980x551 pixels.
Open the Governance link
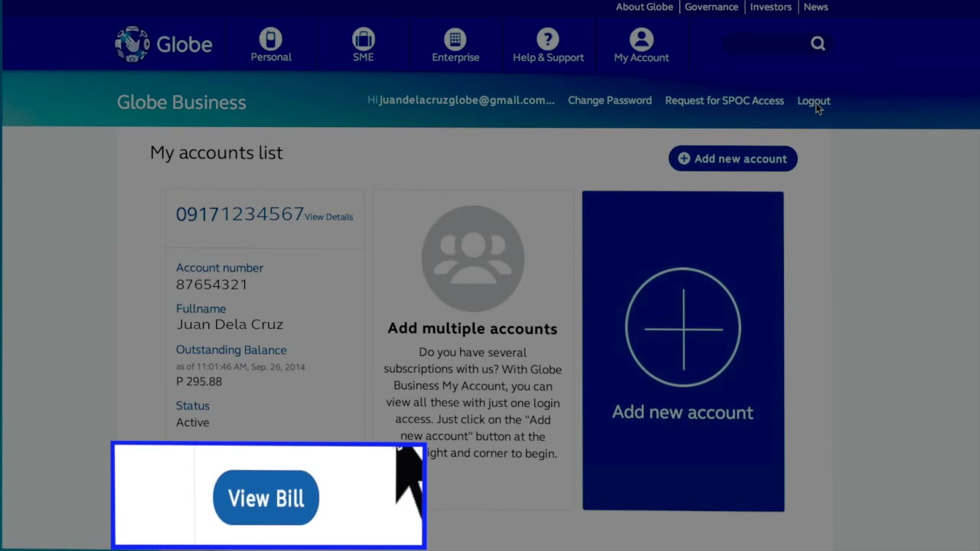click(711, 7)
